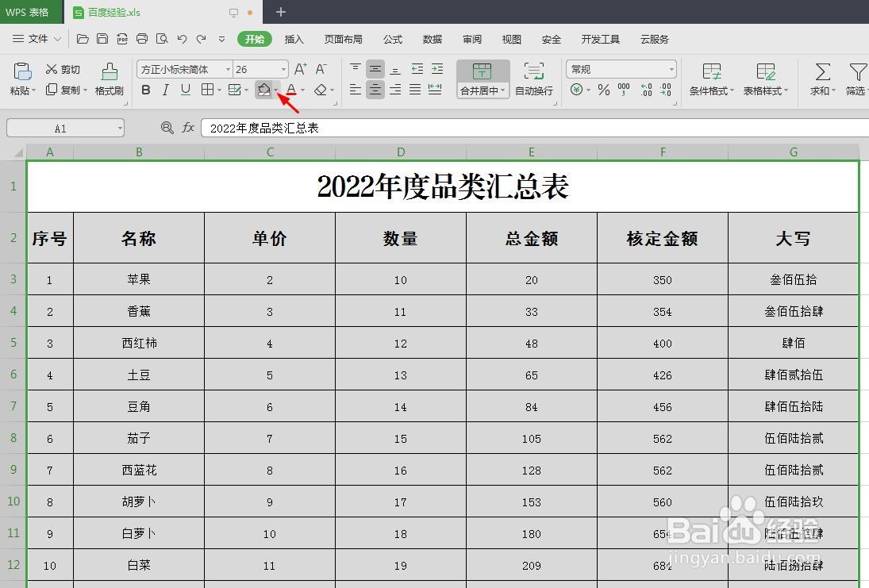Apply the Fill Color (油漆桶) icon
The height and width of the screenshot is (588, 869).
pyautogui.click(x=264, y=89)
